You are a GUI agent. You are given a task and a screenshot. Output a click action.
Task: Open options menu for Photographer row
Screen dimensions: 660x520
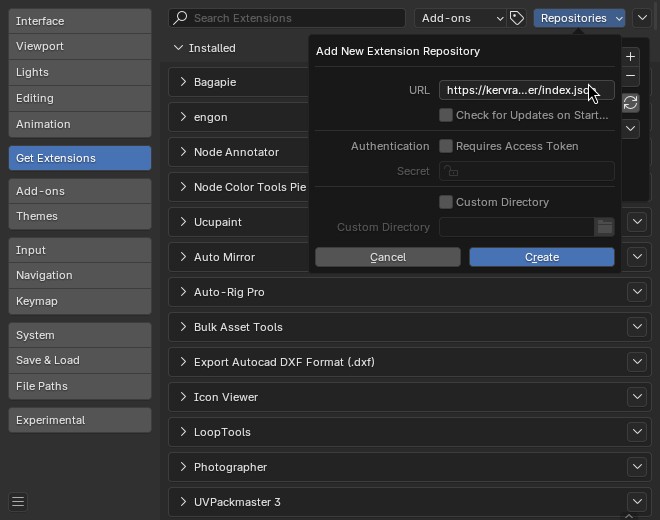637,467
